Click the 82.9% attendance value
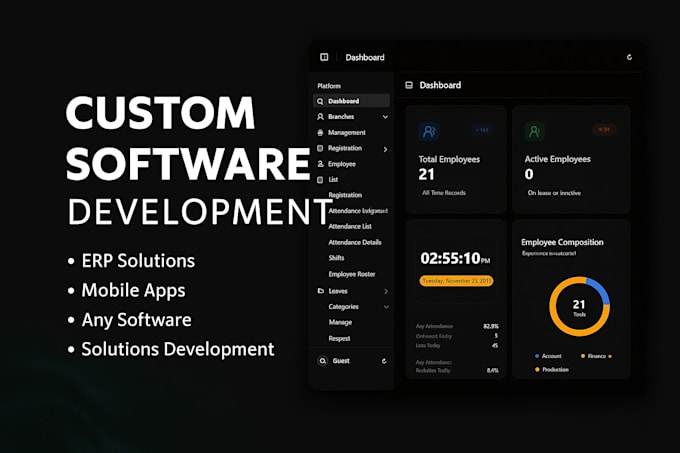 [490, 326]
